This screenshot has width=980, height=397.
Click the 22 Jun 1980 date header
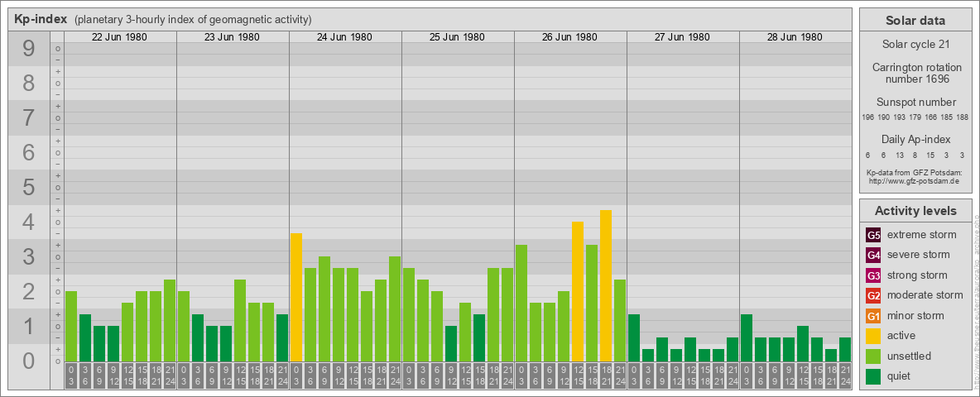click(119, 37)
